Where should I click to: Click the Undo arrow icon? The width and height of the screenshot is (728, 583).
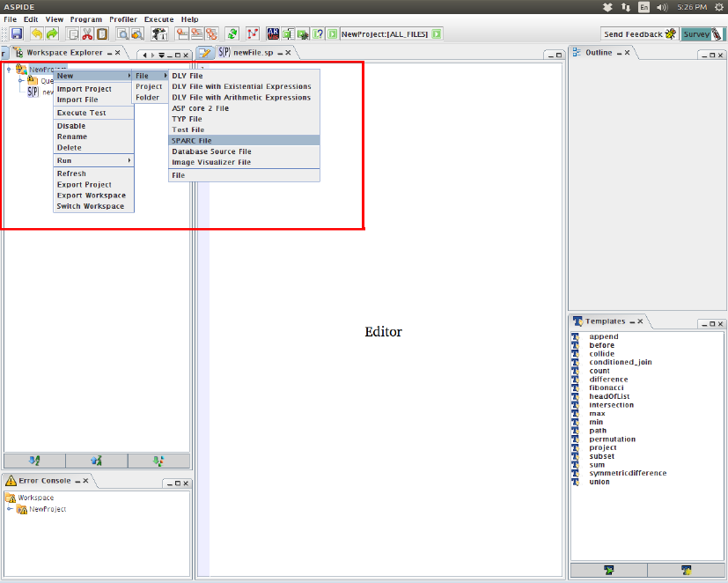[x=37, y=34]
